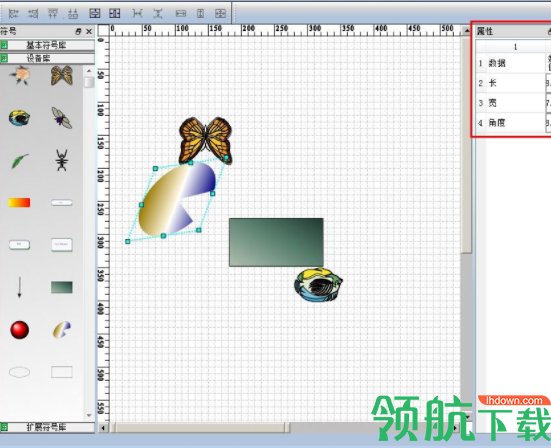The width and height of the screenshot is (551, 448).
Task: Select the shell symbol in the library
Action: pyautogui.click(x=19, y=118)
